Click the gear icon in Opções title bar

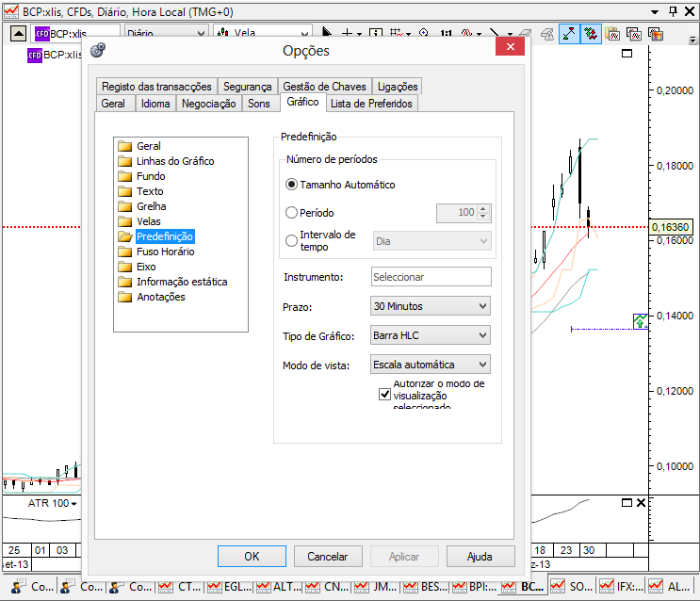click(98, 50)
